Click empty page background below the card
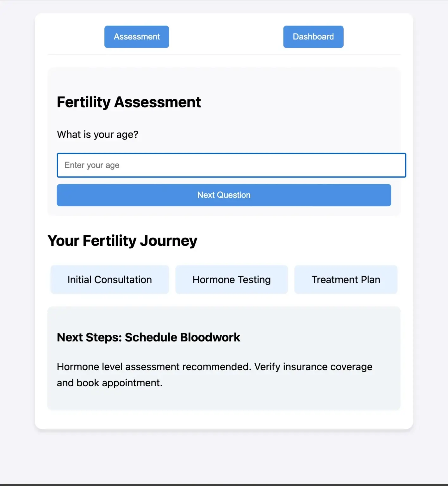Screen dimensions: 448x486 [x=224, y=456]
